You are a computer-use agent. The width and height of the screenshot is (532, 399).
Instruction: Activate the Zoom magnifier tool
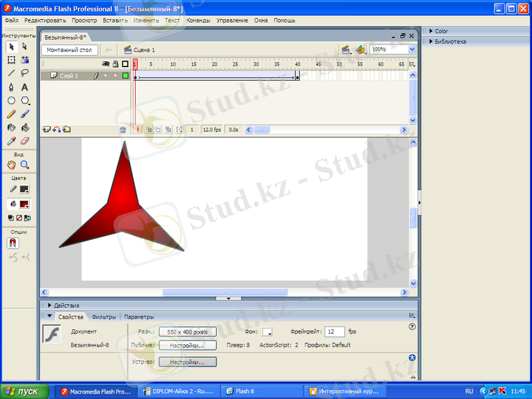click(x=25, y=165)
